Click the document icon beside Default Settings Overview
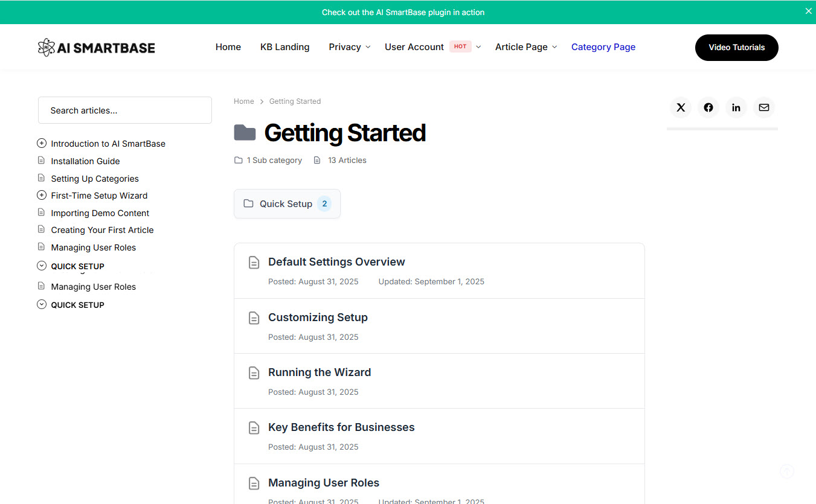816x504 pixels. click(x=254, y=263)
